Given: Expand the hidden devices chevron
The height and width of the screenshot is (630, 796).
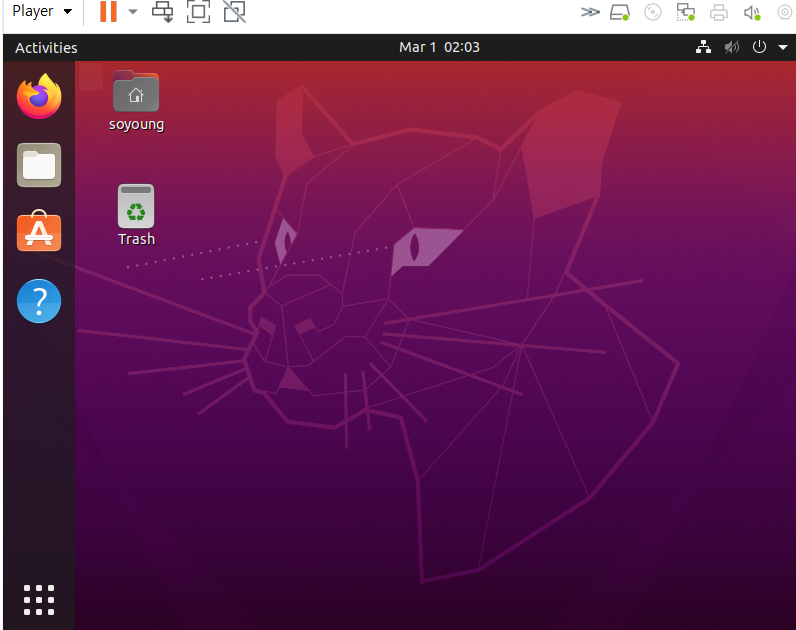Looking at the screenshot, I should (x=589, y=12).
